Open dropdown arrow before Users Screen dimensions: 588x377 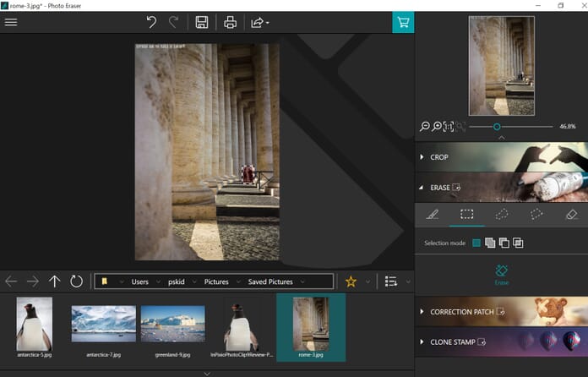(122, 281)
